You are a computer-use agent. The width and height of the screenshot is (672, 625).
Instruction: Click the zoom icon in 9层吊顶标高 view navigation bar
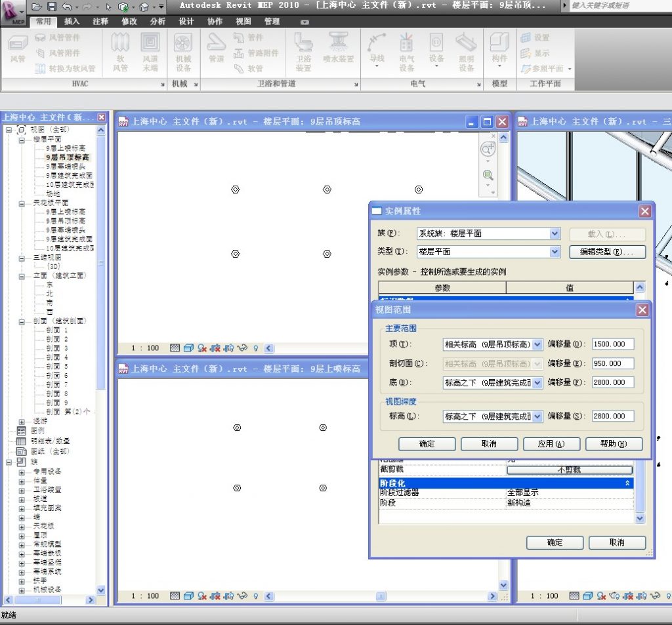(488, 175)
